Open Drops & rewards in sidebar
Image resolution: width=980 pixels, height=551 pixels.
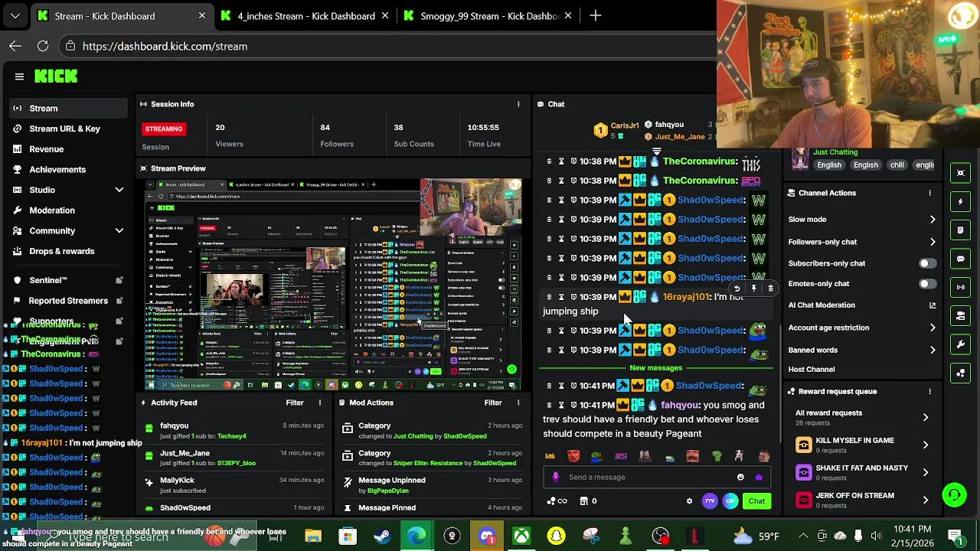62,251
